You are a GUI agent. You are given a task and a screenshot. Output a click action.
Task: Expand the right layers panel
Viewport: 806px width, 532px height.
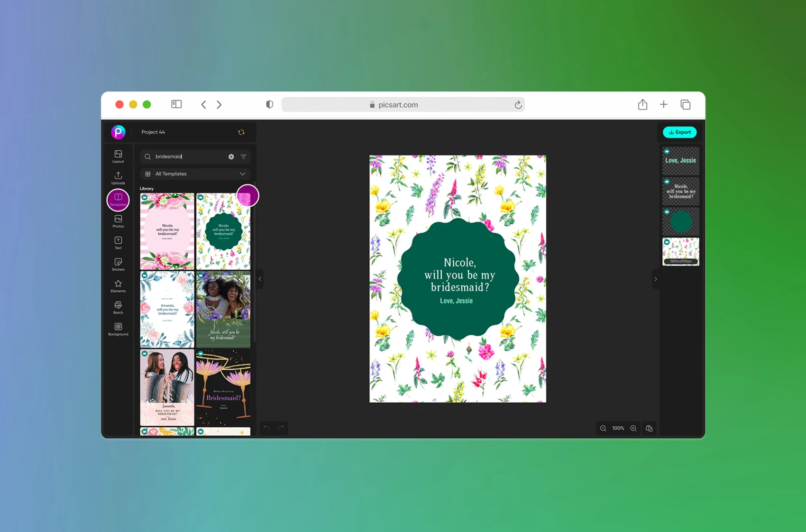coord(656,279)
